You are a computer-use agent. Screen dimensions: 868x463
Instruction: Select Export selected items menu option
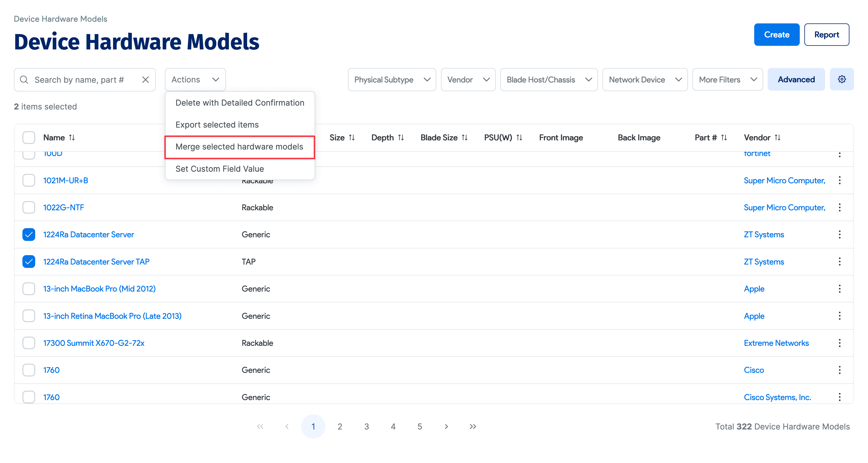point(217,124)
